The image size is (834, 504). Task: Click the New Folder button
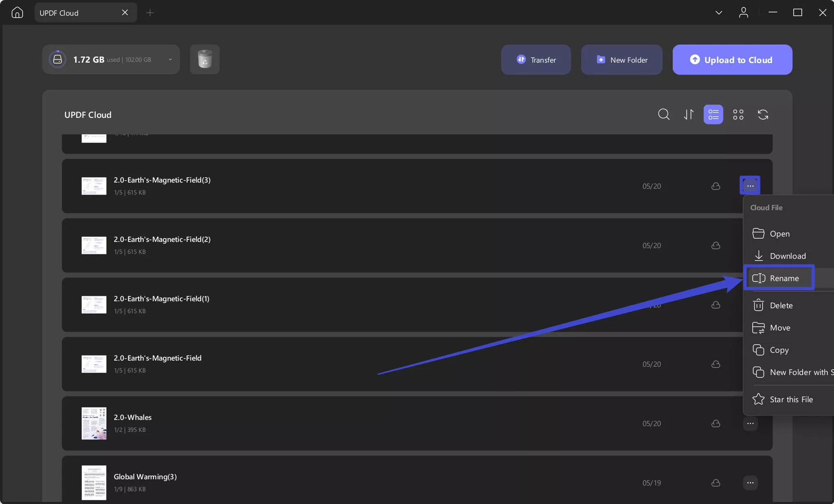(622, 60)
